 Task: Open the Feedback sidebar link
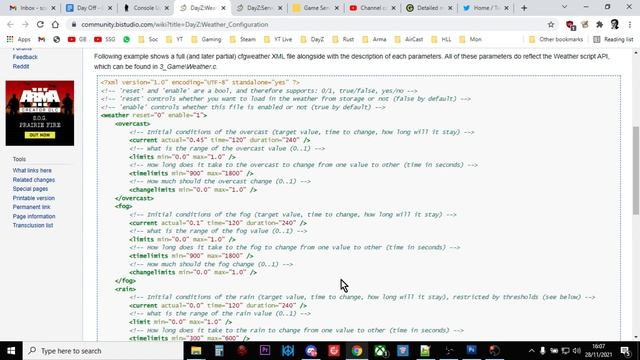[x=25, y=57]
